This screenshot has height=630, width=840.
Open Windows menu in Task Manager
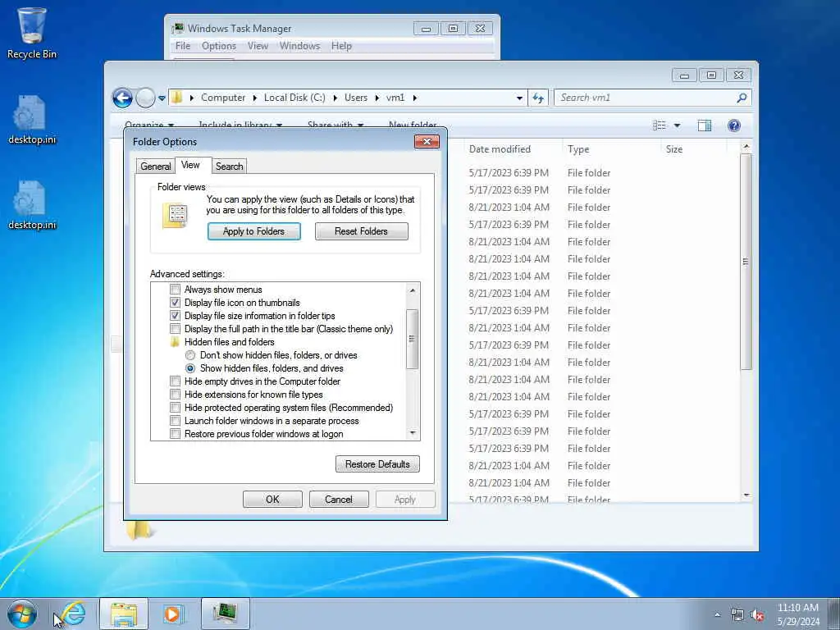(x=299, y=46)
